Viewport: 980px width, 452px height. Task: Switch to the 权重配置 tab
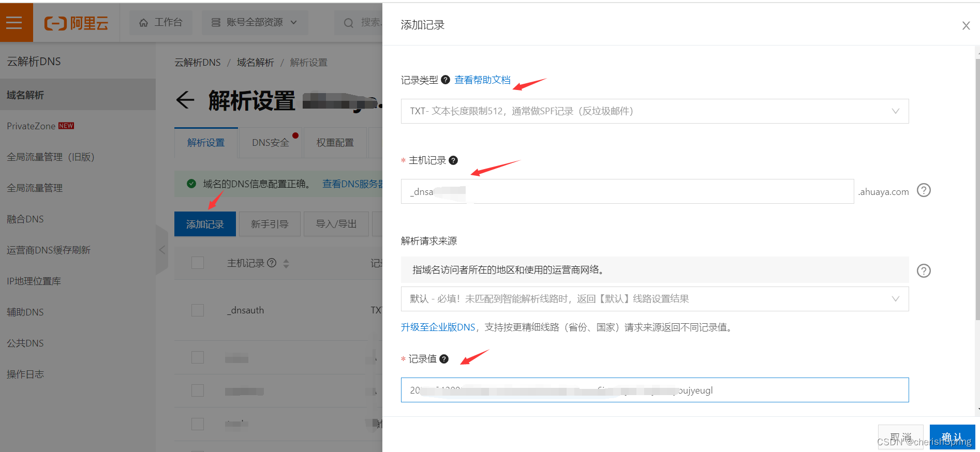335,143
